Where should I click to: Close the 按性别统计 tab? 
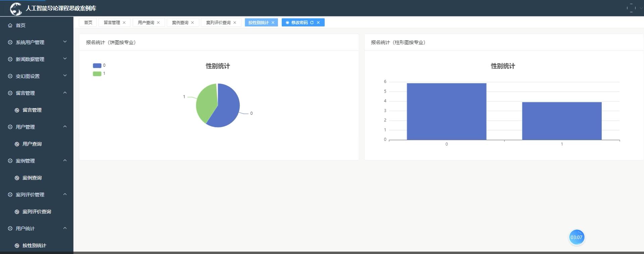click(273, 22)
